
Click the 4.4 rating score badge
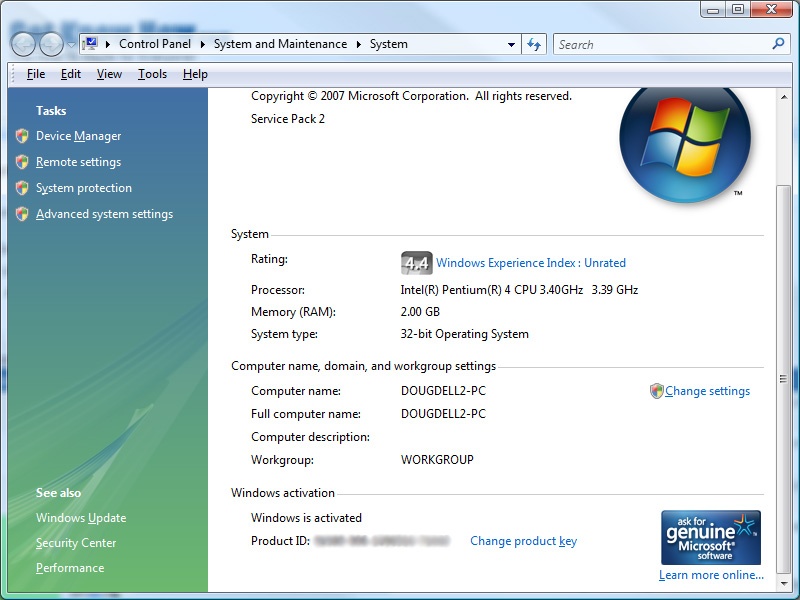[416, 263]
